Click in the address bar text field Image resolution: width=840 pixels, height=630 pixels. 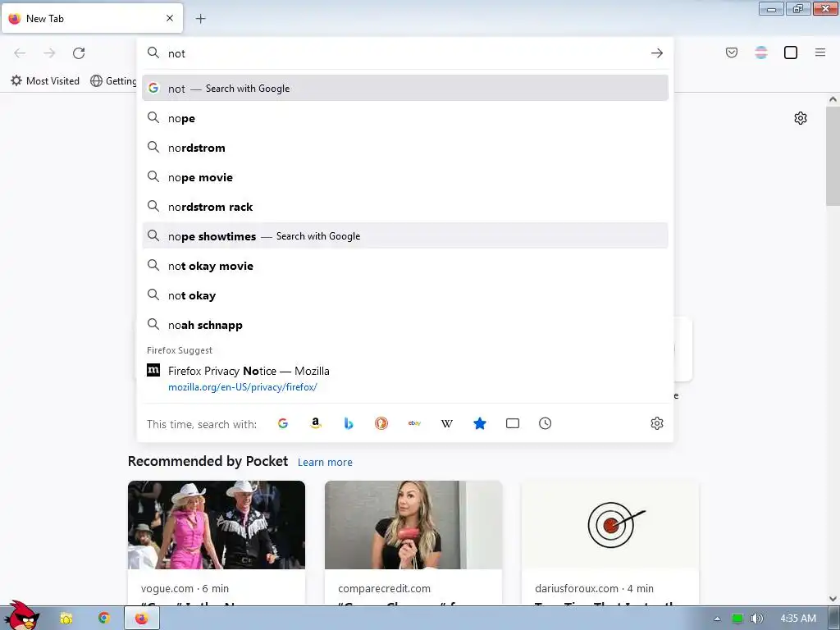pyautogui.click(x=405, y=53)
